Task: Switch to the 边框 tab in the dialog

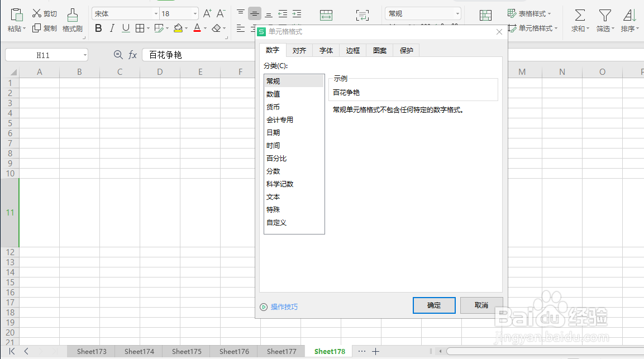Action: pyautogui.click(x=352, y=50)
